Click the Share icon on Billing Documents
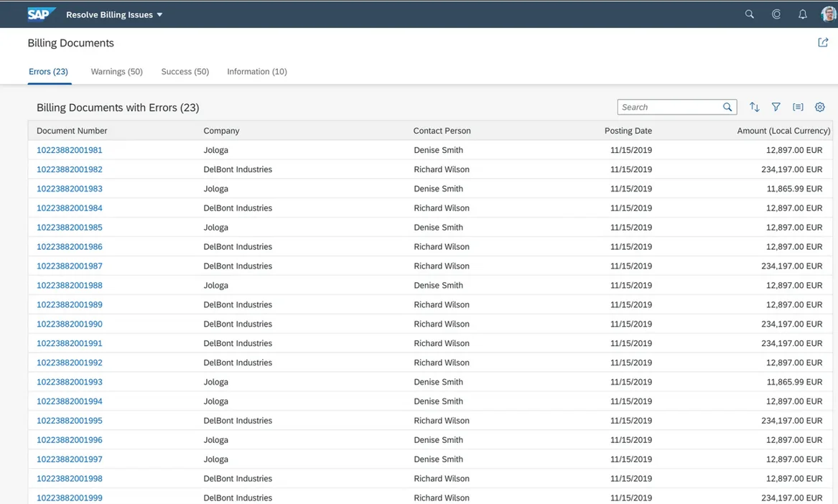The image size is (838, 504). coord(823,43)
